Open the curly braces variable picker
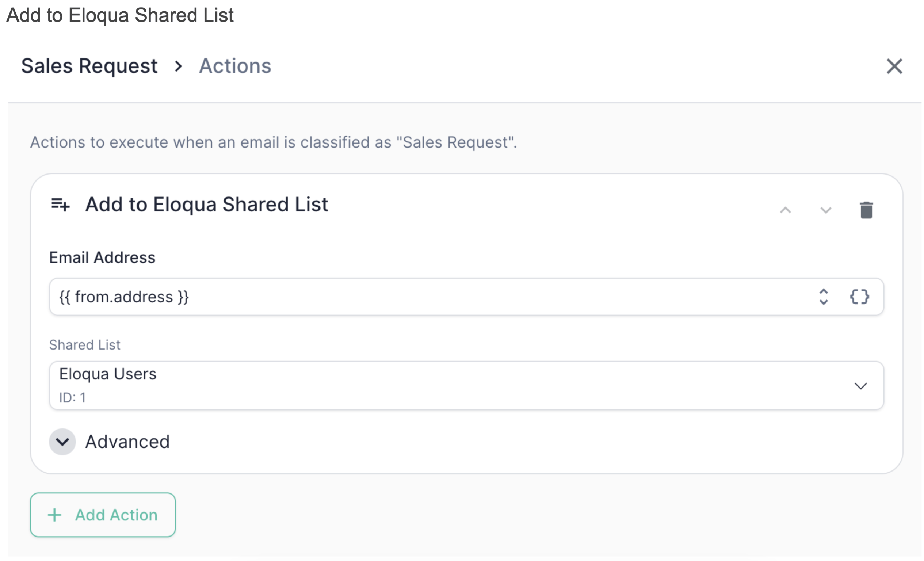The width and height of the screenshot is (924, 561). coord(859,297)
